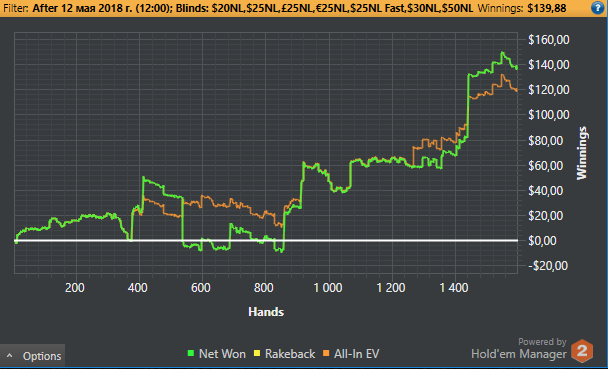Click the Filter: label in the header
608x369 pixels.
[16, 8]
